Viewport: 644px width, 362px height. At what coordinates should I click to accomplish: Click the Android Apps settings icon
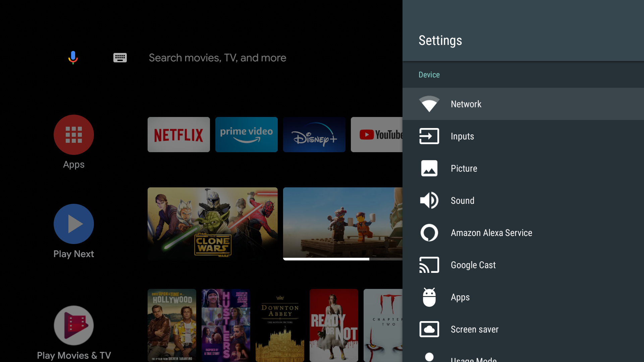point(429,297)
